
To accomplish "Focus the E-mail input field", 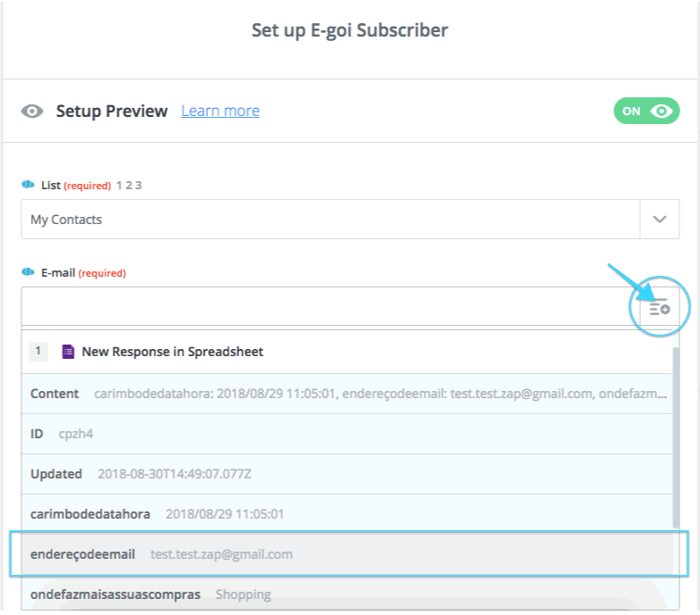I will click(326, 306).
